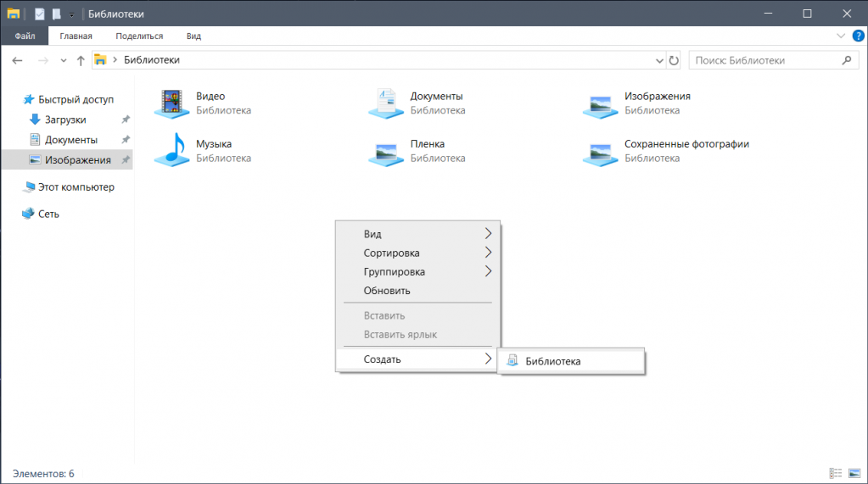The width and height of the screenshot is (868, 484).
Task: Expand the ribbon with the chevron
Action: [841, 36]
